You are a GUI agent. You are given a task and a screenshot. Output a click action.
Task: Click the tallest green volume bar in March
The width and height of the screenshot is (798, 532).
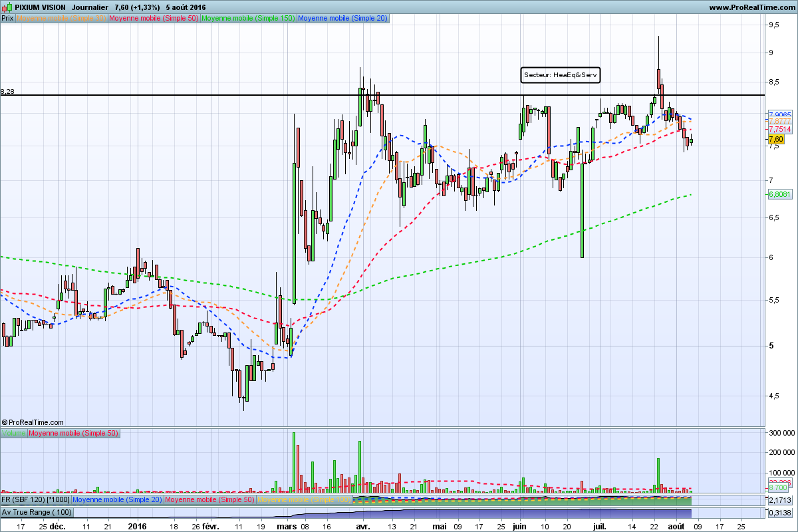pyautogui.click(x=293, y=462)
